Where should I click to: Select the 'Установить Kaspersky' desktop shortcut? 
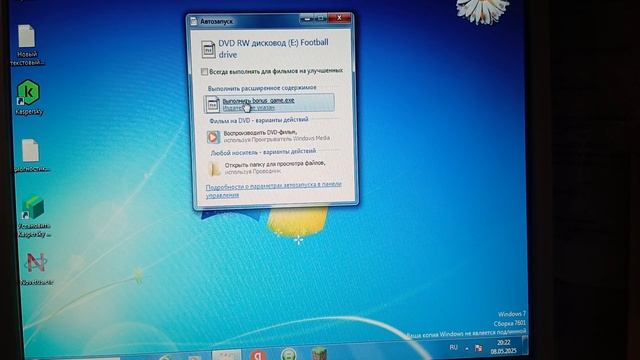point(34,216)
